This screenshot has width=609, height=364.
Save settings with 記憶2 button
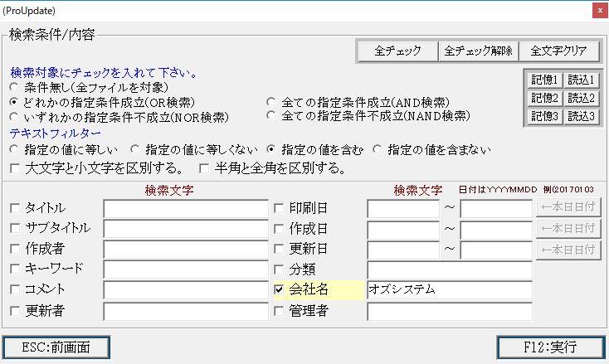pos(544,98)
